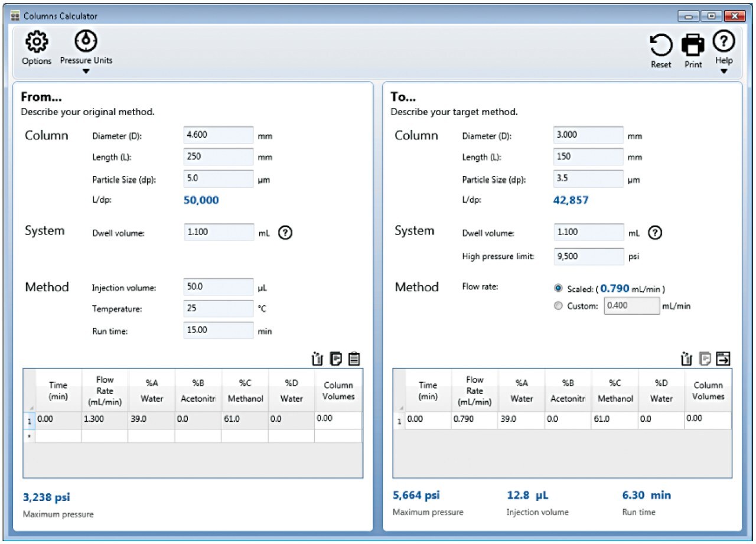Click the Run time input field
The image size is (756, 544).
click(219, 331)
